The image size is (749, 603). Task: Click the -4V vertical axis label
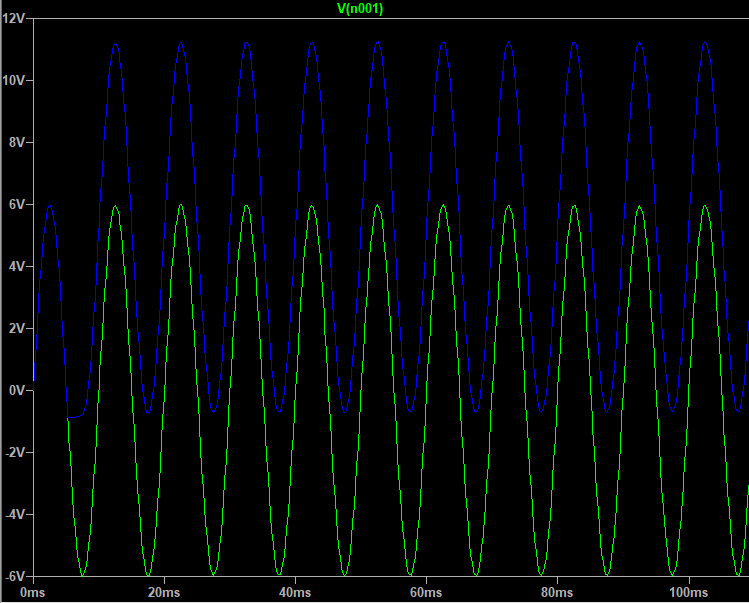pos(15,515)
